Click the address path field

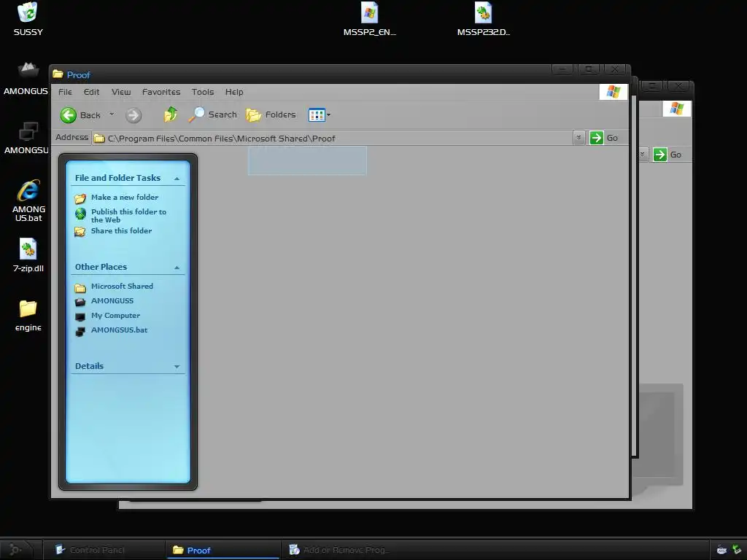[x=333, y=138]
